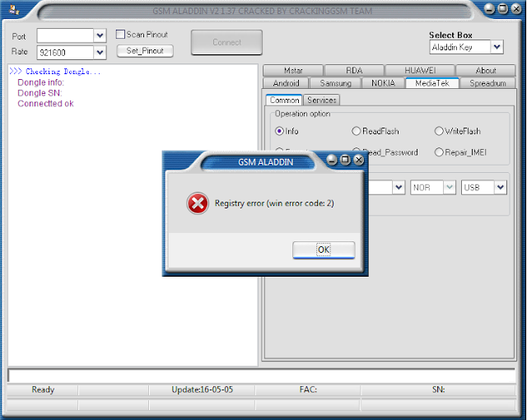Viewport: 527px width, 420px height.
Task: Open the HUAWEI tab
Action: click(x=420, y=71)
